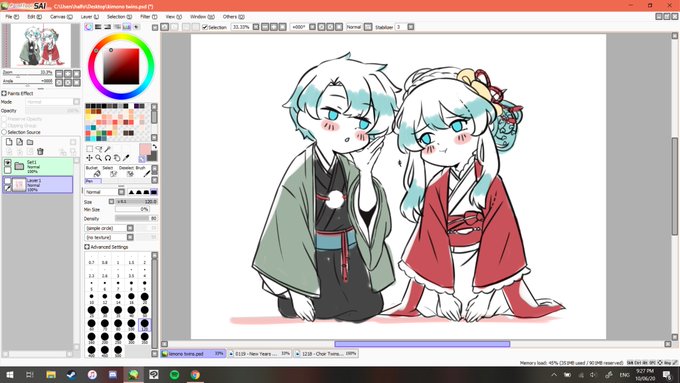Open the (no texture) brush texture dropdown
Image resolution: width=680 pixels, height=383 pixels.
pos(130,237)
